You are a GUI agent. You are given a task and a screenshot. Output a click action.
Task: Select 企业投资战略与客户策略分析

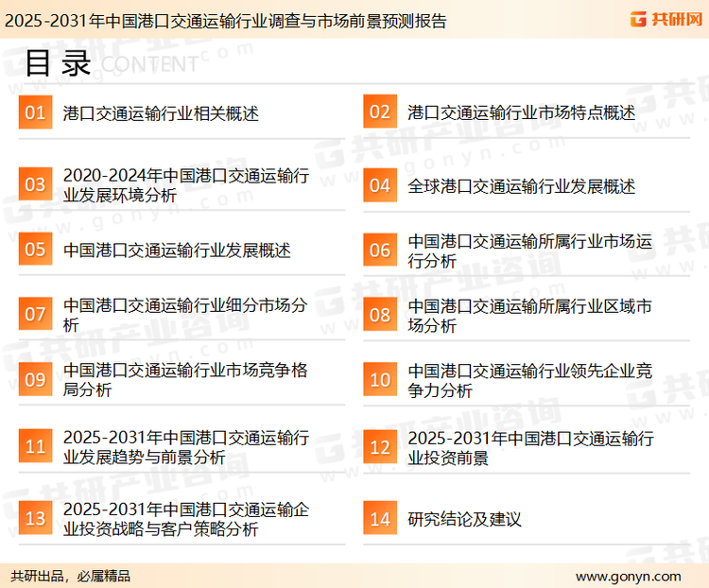pos(186,519)
